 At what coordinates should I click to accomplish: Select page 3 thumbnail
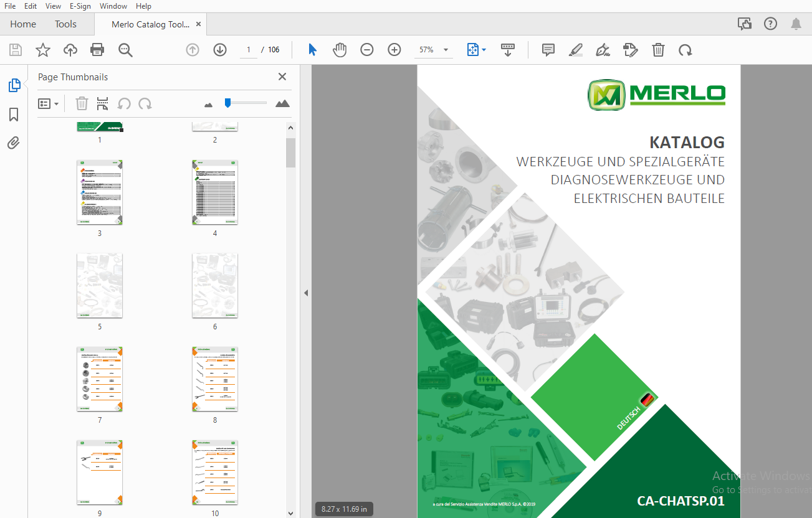coord(100,192)
